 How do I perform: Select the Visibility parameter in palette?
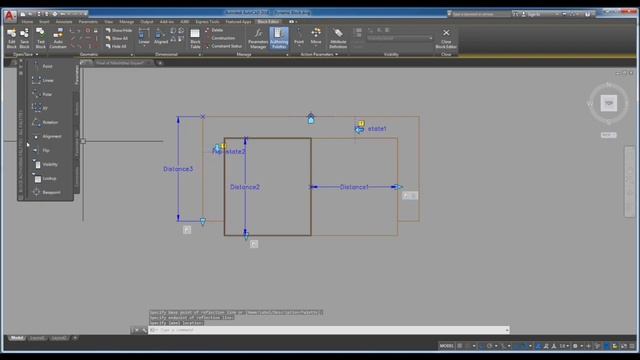click(x=45, y=164)
